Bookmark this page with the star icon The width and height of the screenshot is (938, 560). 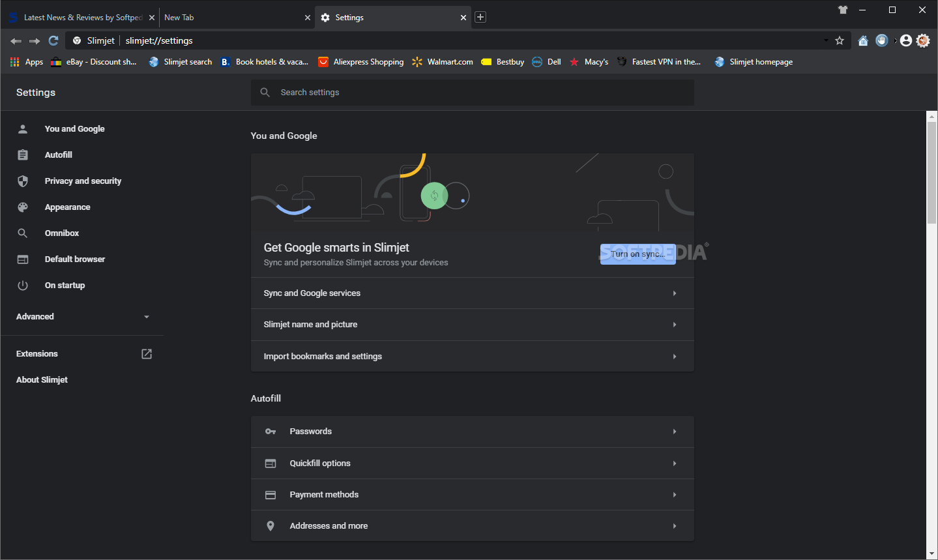tap(840, 40)
